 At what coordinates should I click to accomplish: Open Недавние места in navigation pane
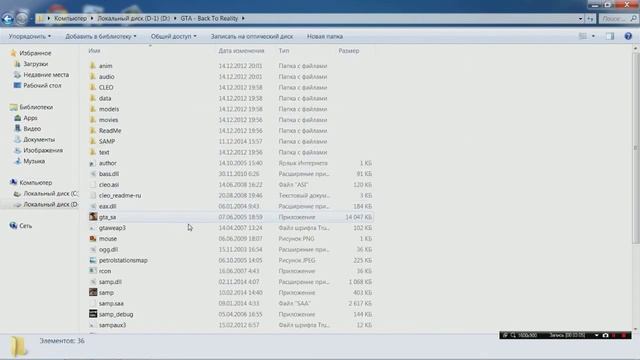[x=46, y=75]
